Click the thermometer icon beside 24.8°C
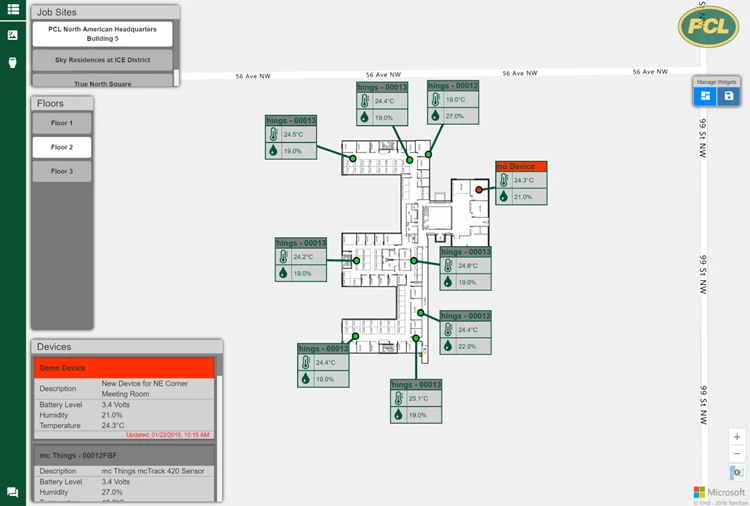750x506 pixels. pyautogui.click(x=448, y=265)
